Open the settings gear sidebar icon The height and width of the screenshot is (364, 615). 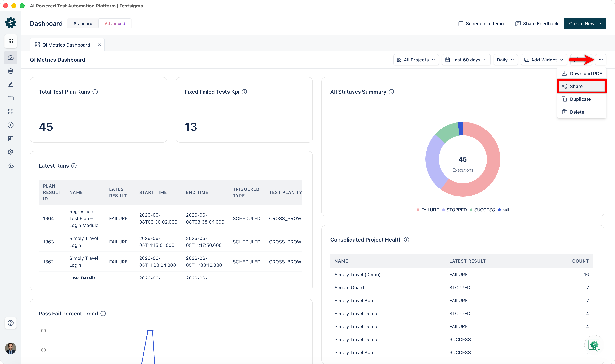point(10,152)
